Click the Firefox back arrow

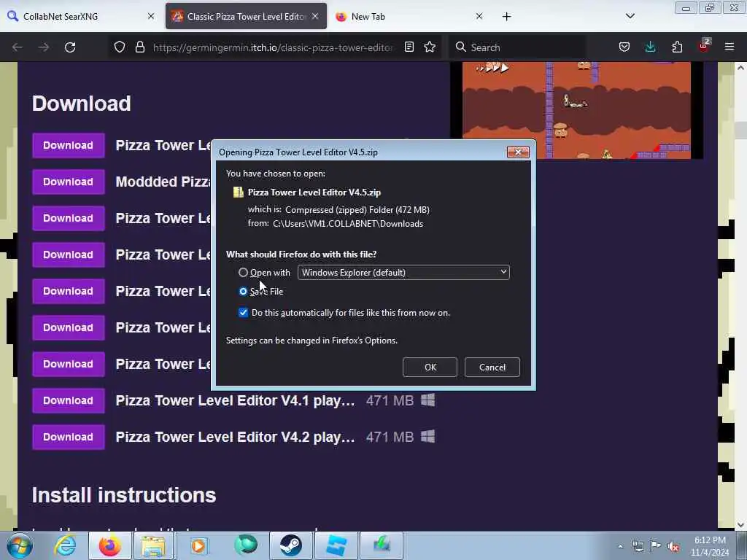point(18,47)
